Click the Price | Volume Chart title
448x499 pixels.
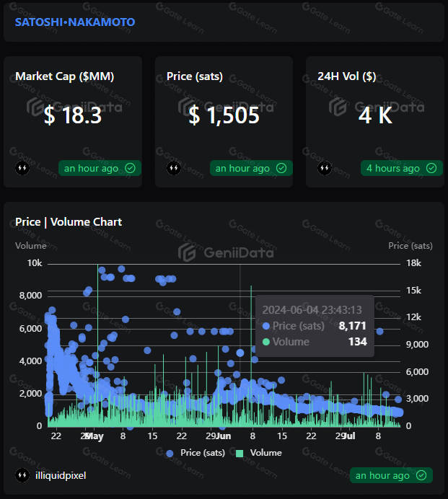tap(69, 222)
